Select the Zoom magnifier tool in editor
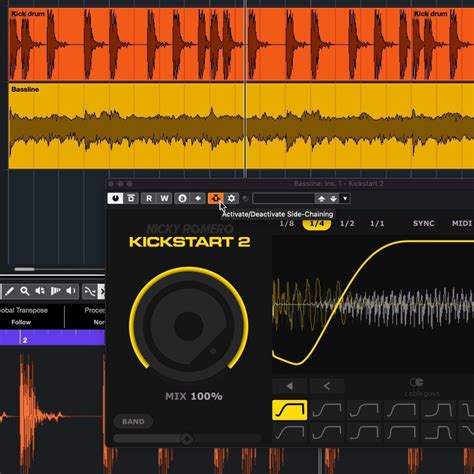The image size is (474, 474). point(24,291)
